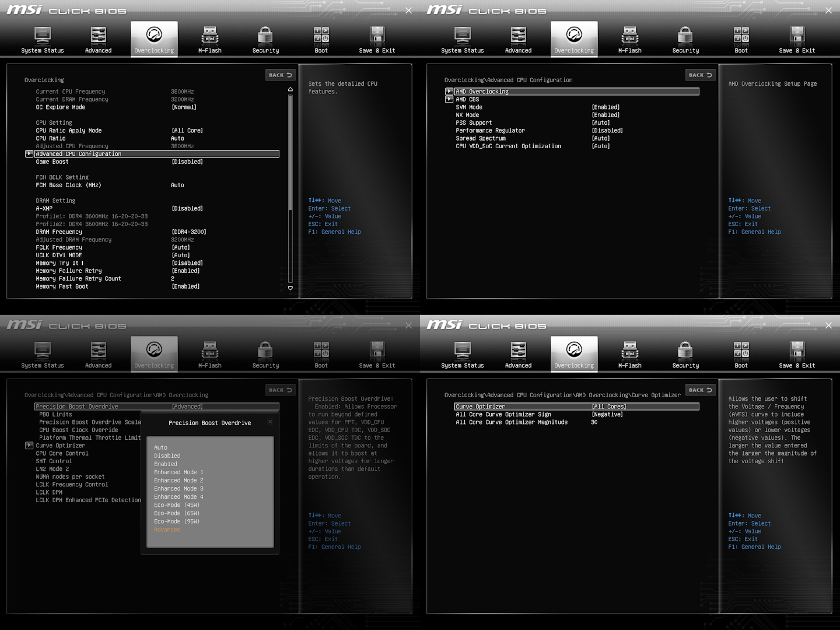Open Security in the Curve Optimizer window
This screenshot has width=840, height=630.
tap(685, 355)
